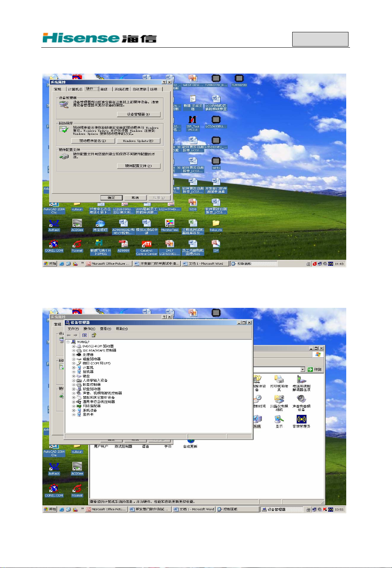
Task: Expand the 键盘 tree node
Action: pyautogui.click(x=74, y=376)
